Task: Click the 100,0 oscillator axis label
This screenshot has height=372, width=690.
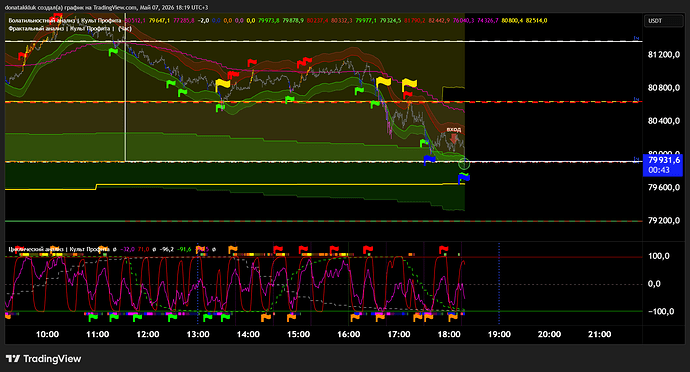Action: tap(659, 256)
